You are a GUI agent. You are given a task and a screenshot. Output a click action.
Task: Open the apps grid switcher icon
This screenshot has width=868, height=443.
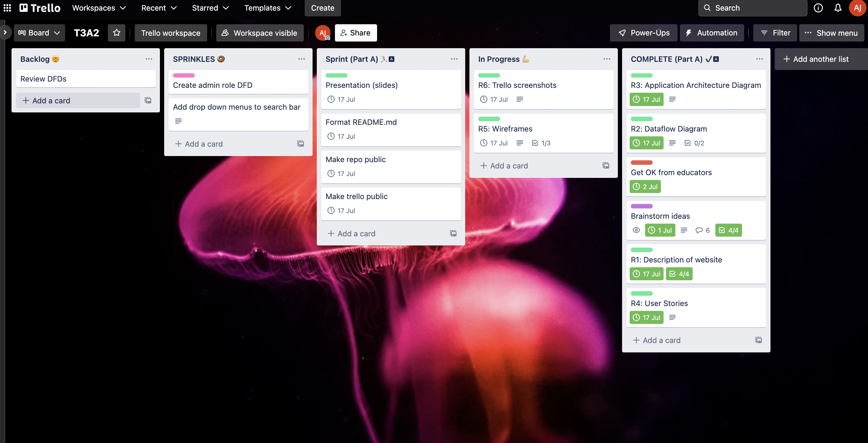tap(7, 8)
